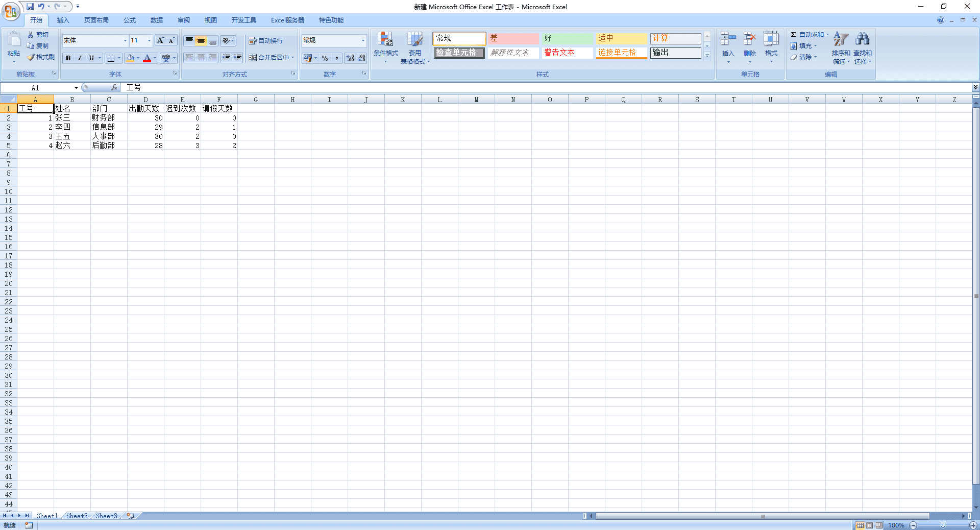Increase font size with the large A icon

[x=160, y=40]
